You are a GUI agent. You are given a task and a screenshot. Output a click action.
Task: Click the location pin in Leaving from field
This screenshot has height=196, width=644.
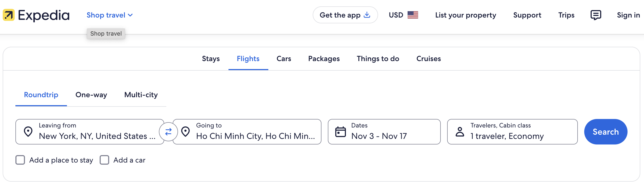(x=29, y=131)
